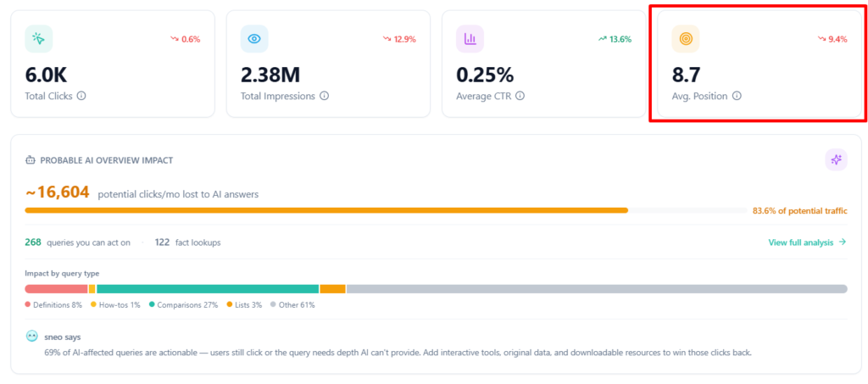Click the purple AI sparkle icon button
868x384 pixels.
coord(837,159)
